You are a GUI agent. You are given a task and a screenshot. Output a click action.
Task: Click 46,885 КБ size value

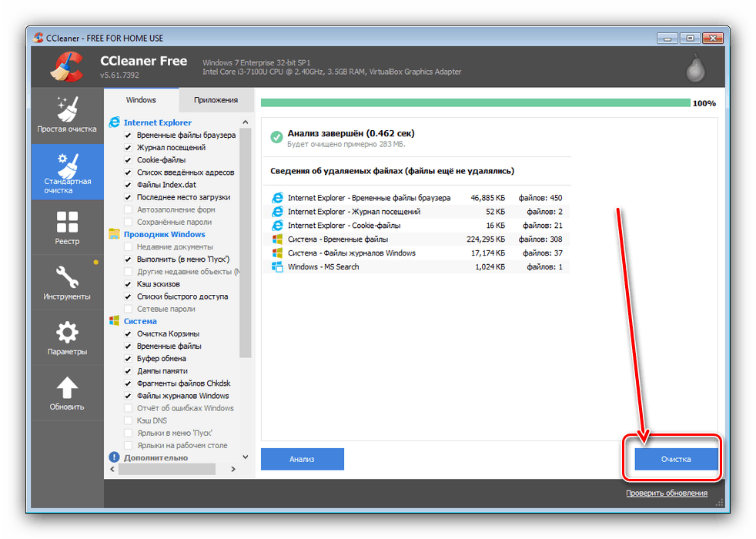488,198
